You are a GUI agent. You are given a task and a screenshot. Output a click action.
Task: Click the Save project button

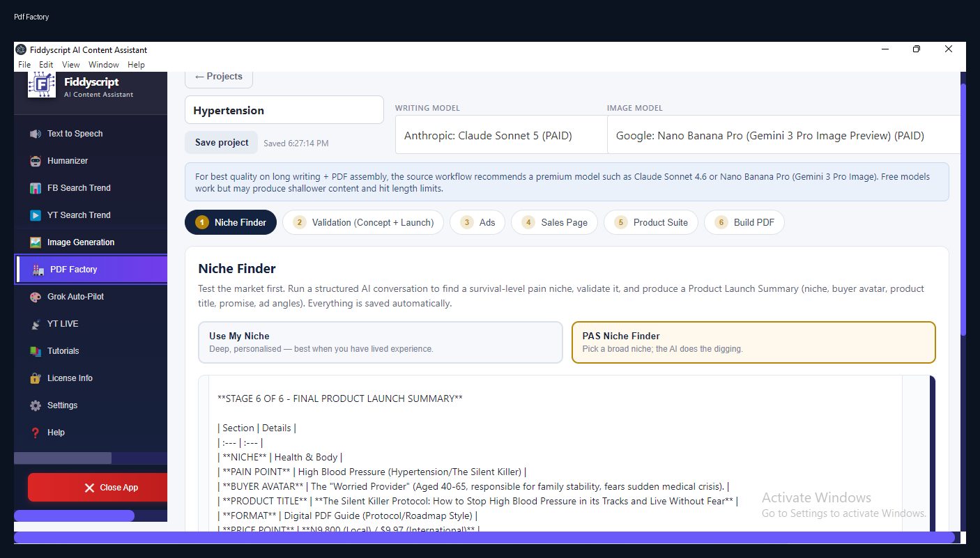(x=222, y=142)
